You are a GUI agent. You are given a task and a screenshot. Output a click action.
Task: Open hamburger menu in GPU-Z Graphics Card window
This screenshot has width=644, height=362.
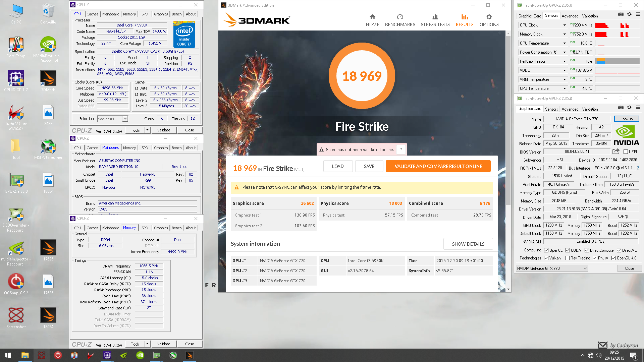[638, 107]
